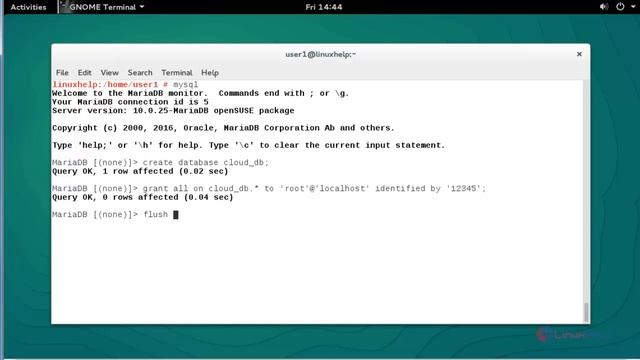The image size is (640, 360).
Task: Click the volume speaker icon
Action: coord(604,7)
